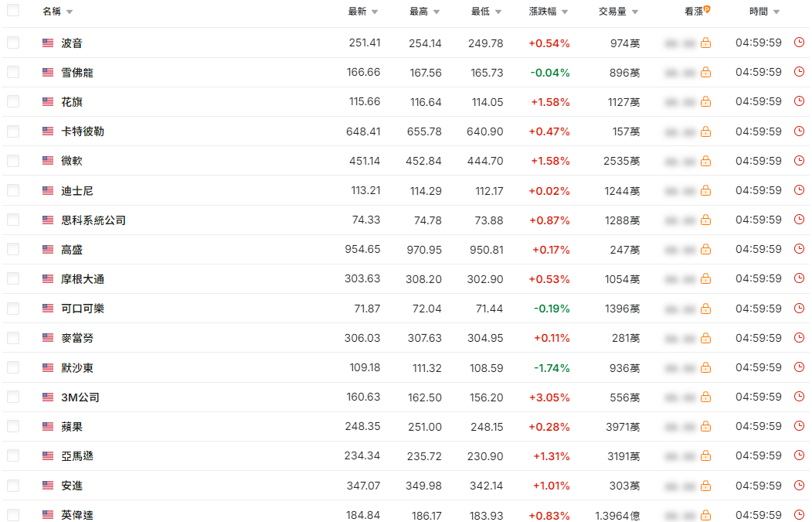Image resolution: width=812 pixels, height=522 pixels.
Task: Check the box for 雪佛龍 row
Action: point(13,72)
